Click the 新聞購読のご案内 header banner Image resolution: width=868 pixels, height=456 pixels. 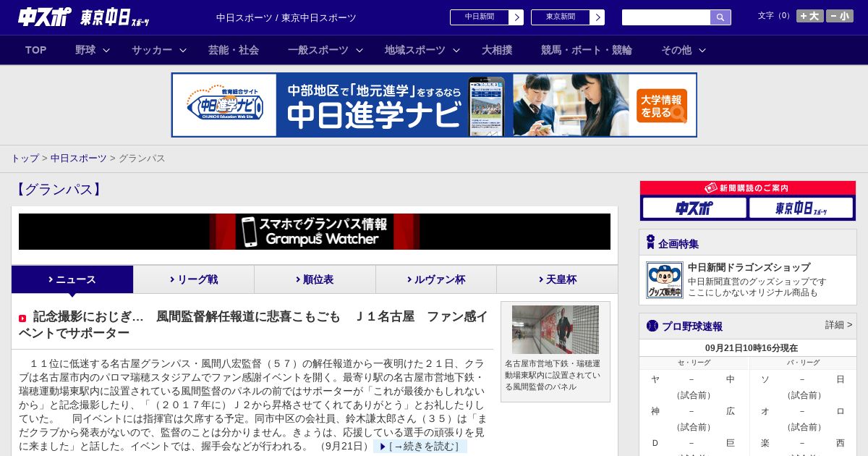click(748, 188)
